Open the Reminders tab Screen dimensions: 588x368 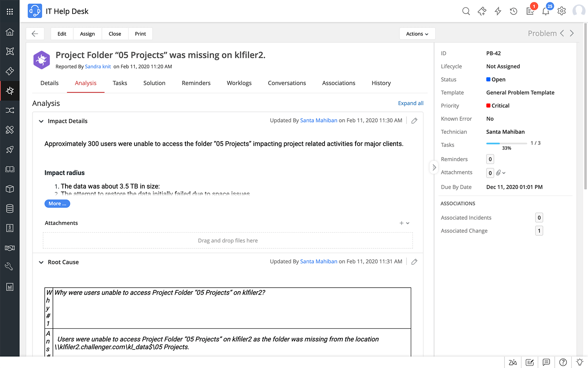tap(196, 83)
